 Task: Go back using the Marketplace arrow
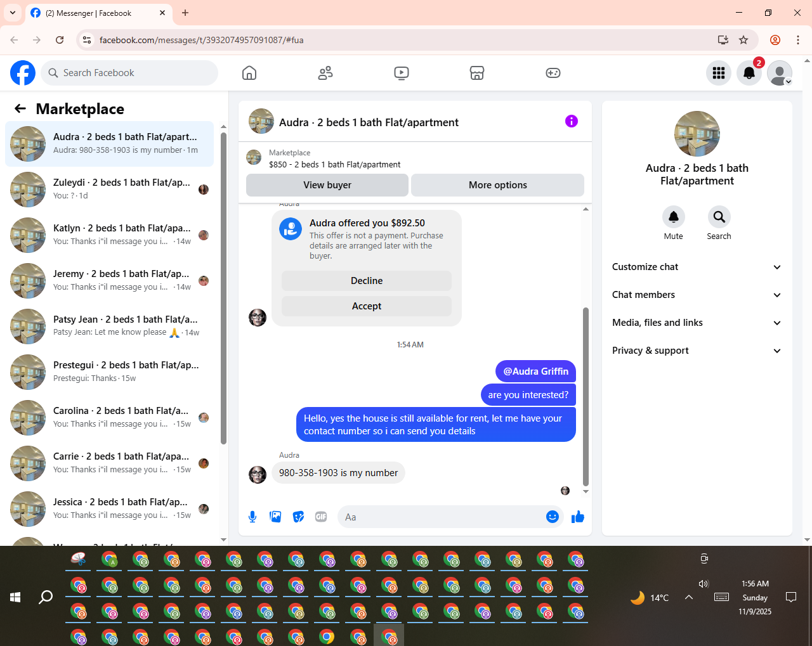click(x=20, y=108)
